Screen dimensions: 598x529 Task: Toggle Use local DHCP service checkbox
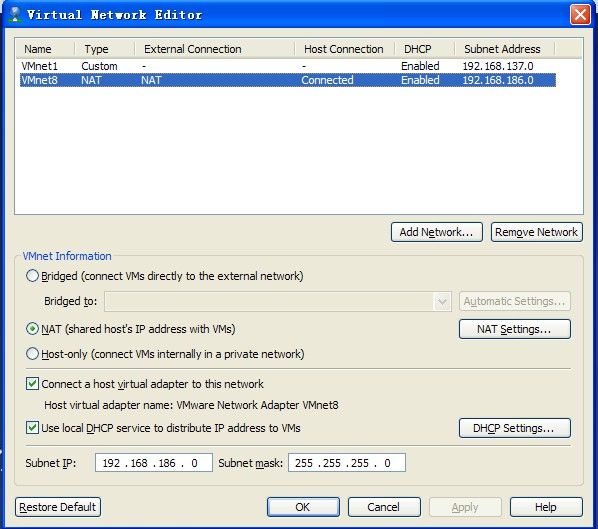(x=32, y=428)
